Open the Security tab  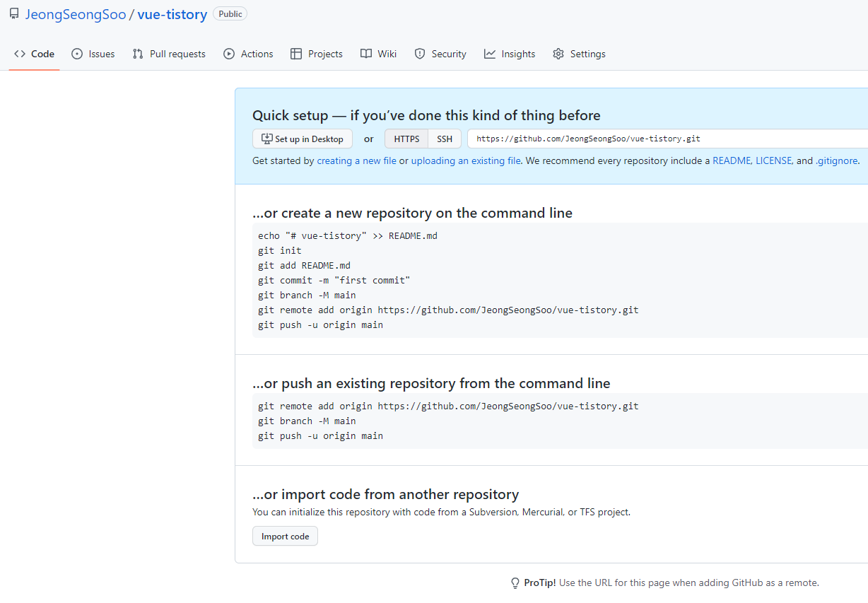pos(440,54)
